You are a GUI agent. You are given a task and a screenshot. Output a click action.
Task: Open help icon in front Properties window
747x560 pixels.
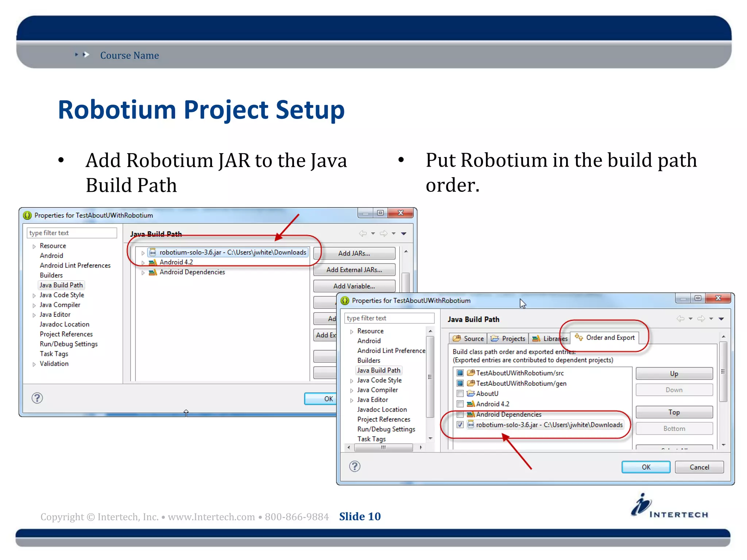(x=355, y=466)
